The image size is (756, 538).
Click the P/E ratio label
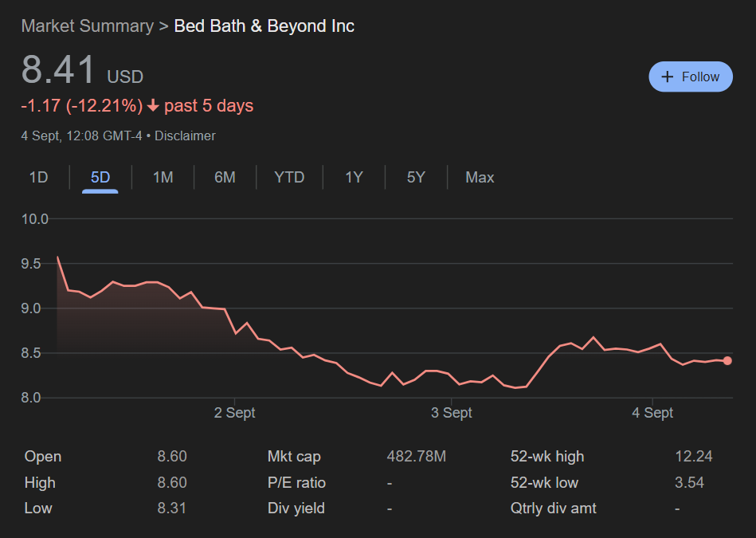(296, 482)
